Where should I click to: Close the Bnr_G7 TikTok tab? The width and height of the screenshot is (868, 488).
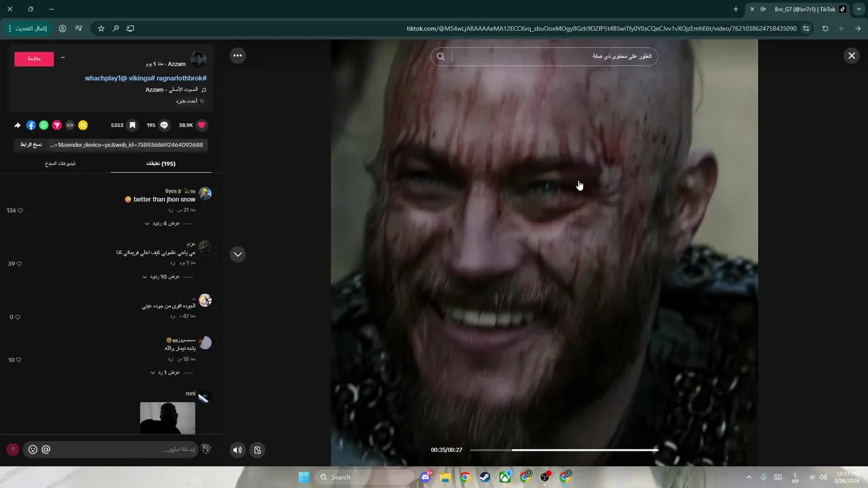click(752, 9)
